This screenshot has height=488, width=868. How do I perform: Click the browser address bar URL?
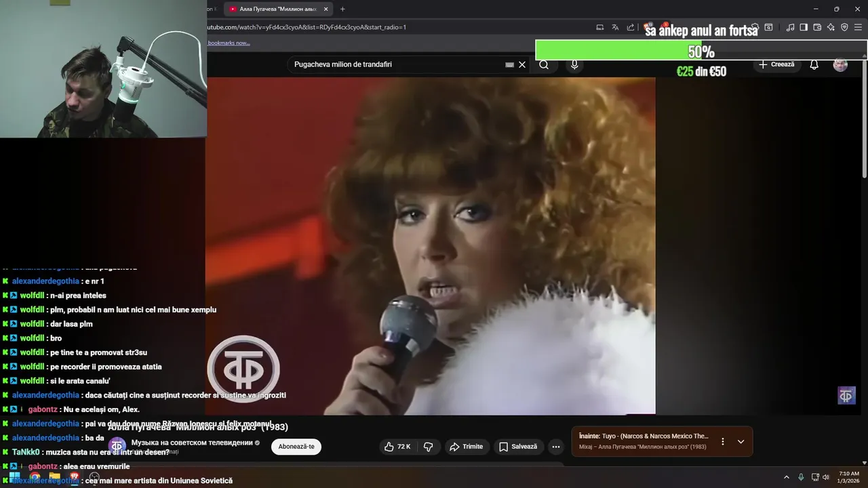pos(307,27)
